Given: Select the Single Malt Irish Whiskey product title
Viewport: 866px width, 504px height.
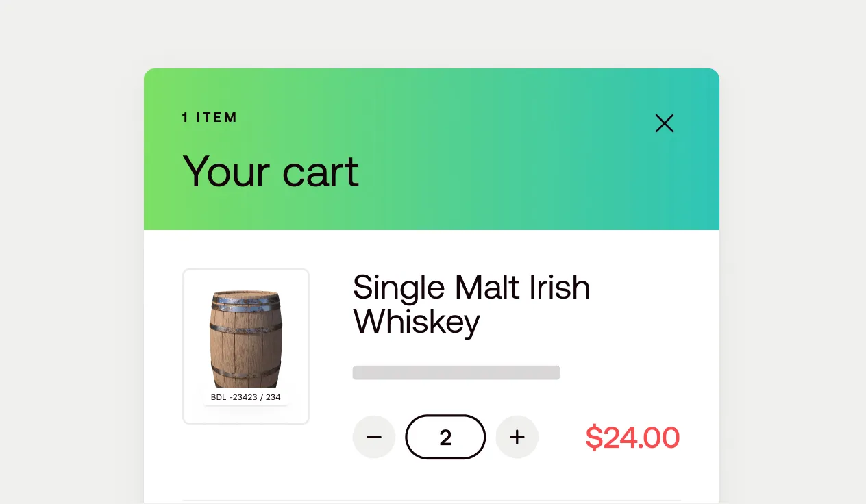Looking at the screenshot, I should [471, 304].
